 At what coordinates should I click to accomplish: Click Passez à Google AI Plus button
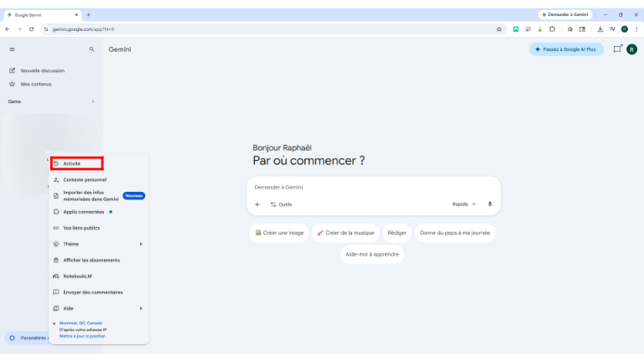pos(565,49)
